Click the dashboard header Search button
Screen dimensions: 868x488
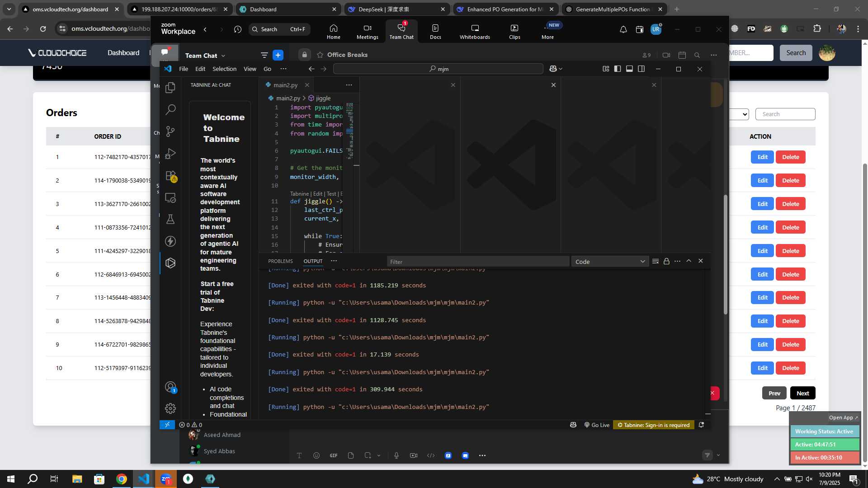796,53
